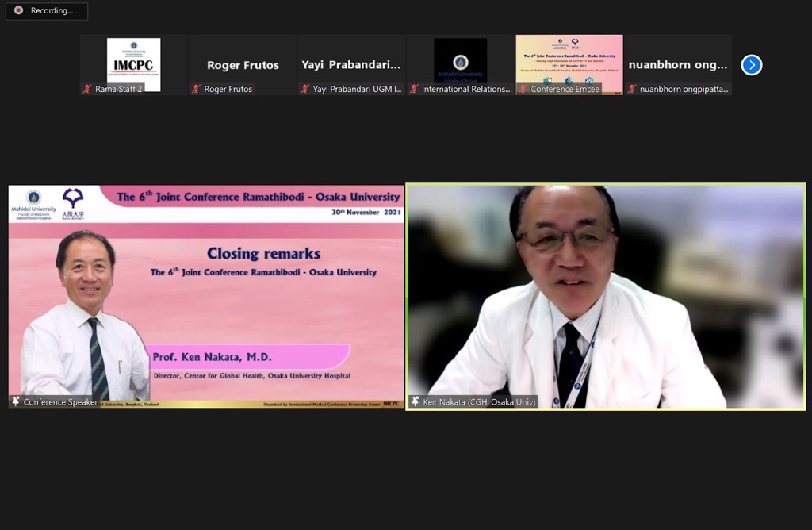Screen dimensions: 812x530
Task: Click Conference Emcee's muted microphone icon
Action: coord(523,89)
